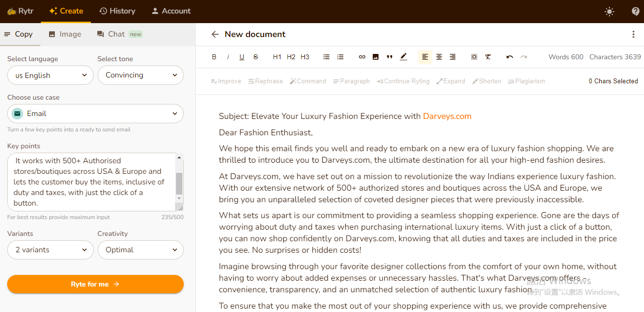The image size is (644, 312).
Task: Apply underline formatting
Action: click(x=242, y=57)
